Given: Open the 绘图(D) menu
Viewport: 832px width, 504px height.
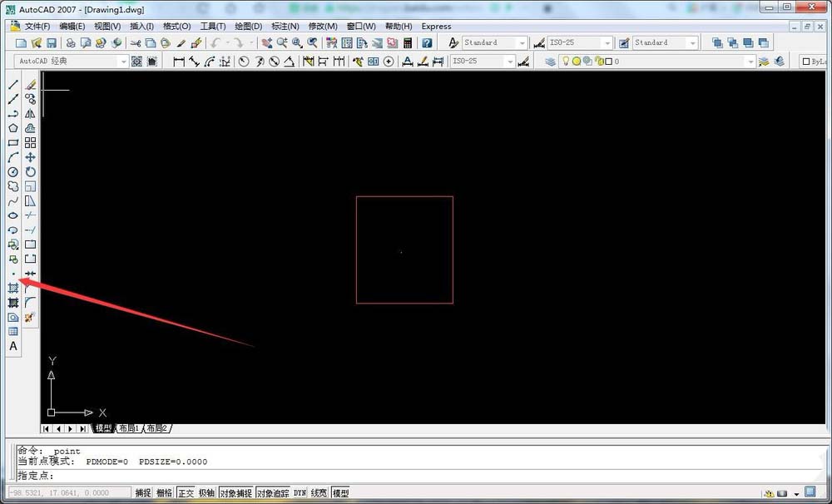Looking at the screenshot, I should point(247,26).
